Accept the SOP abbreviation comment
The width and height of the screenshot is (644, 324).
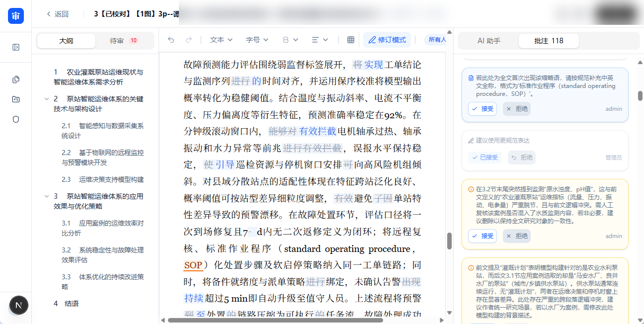(x=483, y=109)
